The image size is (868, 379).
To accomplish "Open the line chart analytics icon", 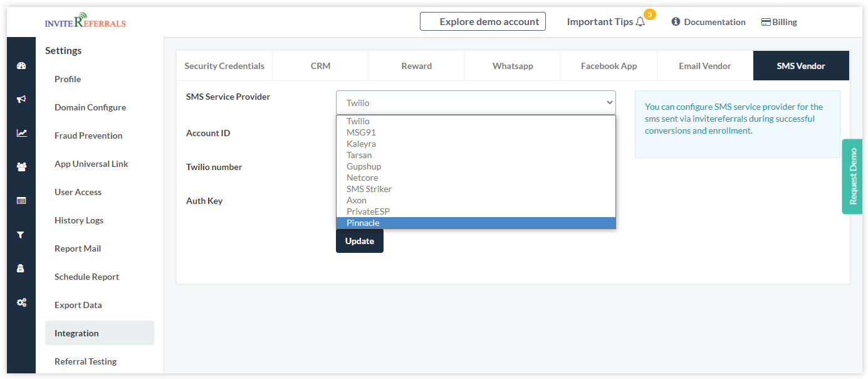I will tap(21, 133).
